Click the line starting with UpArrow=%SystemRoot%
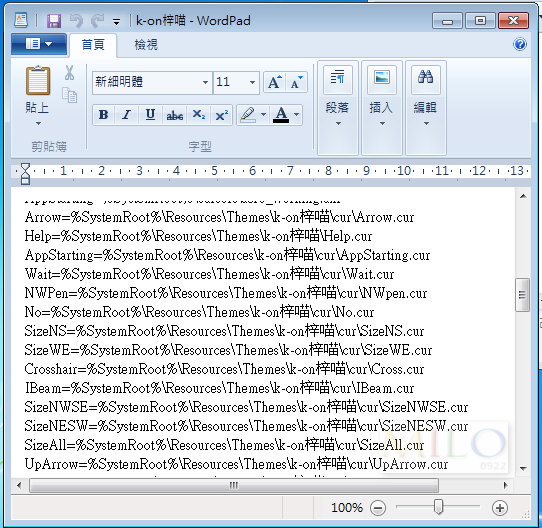Viewport: 542px width, 528px height. tap(236, 464)
